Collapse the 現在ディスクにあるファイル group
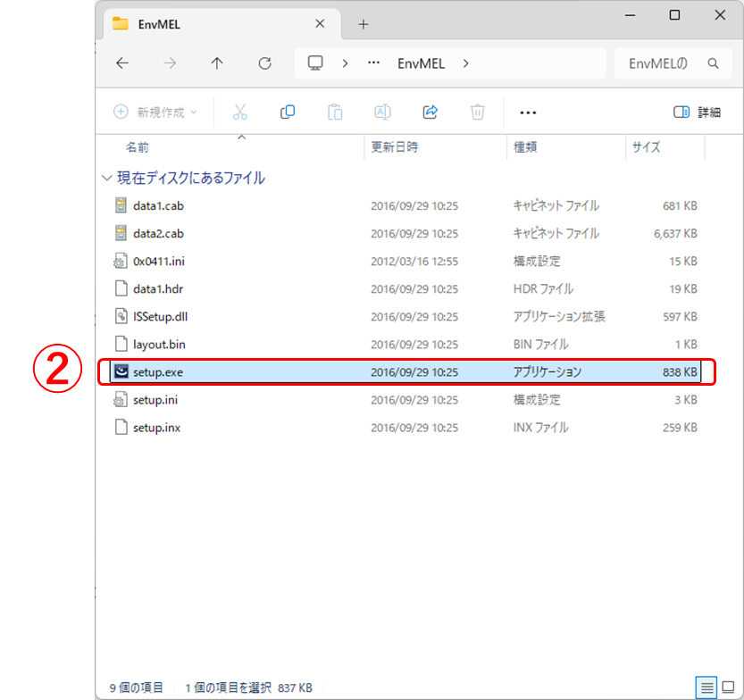744x700 pixels. [107, 179]
